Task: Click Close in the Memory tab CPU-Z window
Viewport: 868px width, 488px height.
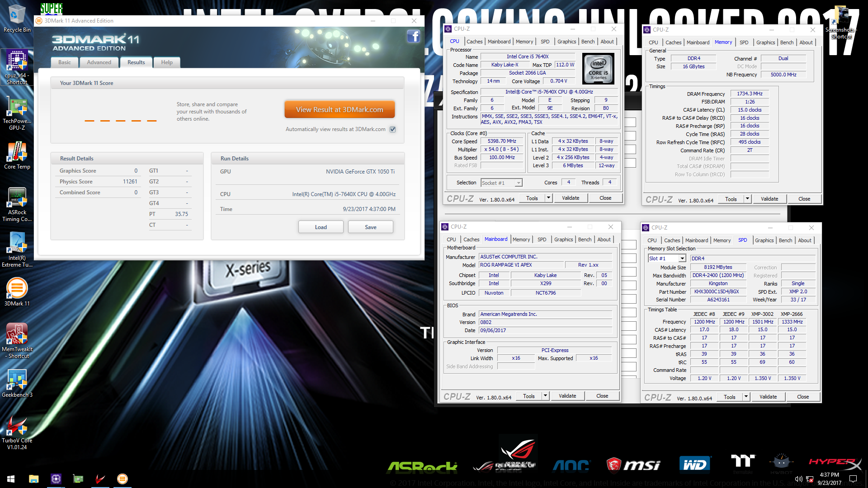Action: tap(804, 199)
